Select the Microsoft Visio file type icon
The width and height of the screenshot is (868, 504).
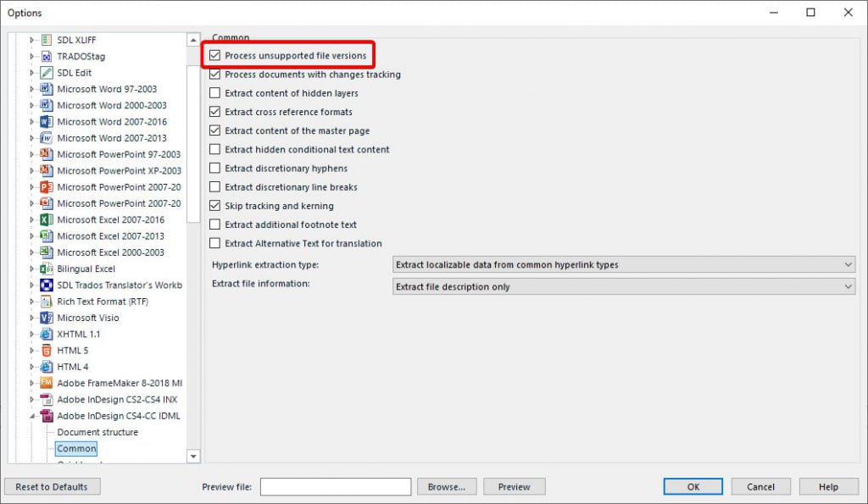(45, 318)
